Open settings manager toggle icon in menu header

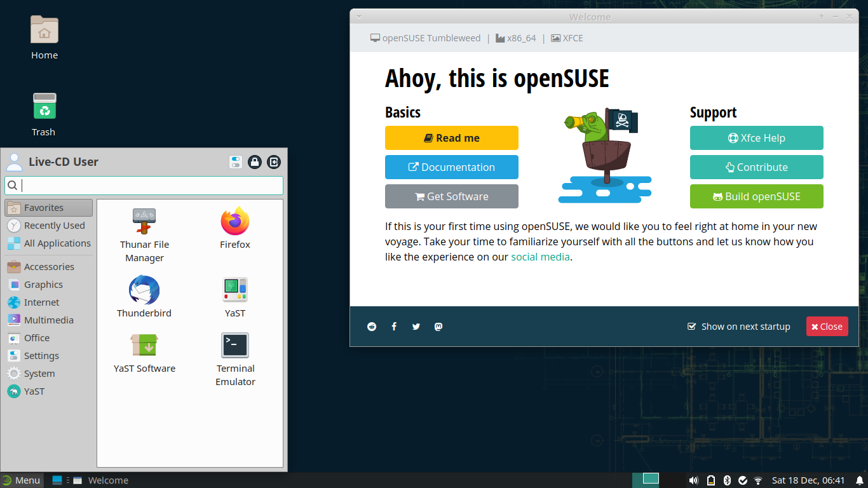[x=236, y=162]
